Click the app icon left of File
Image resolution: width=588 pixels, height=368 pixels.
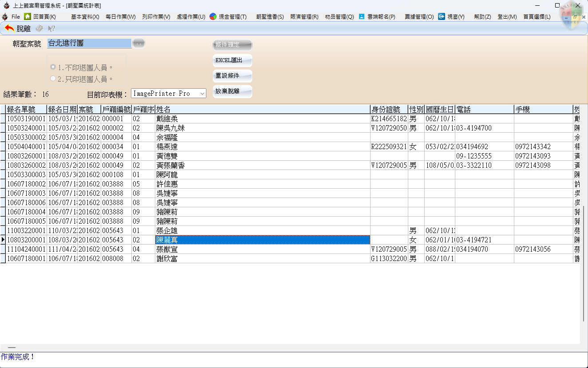point(5,16)
